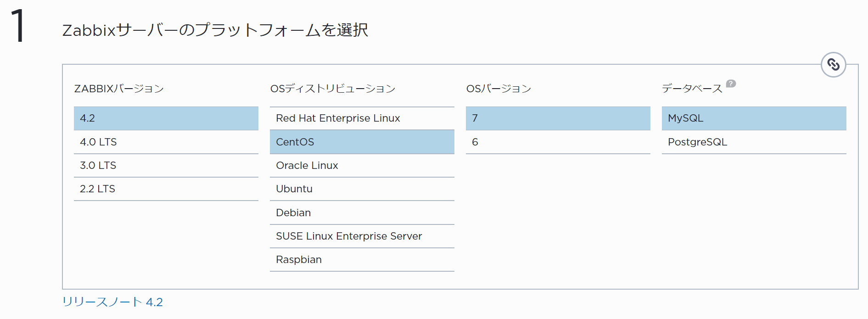Select OS version 7
Image resolution: width=868 pixels, height=319 pixels.
[x=558, y=118]
